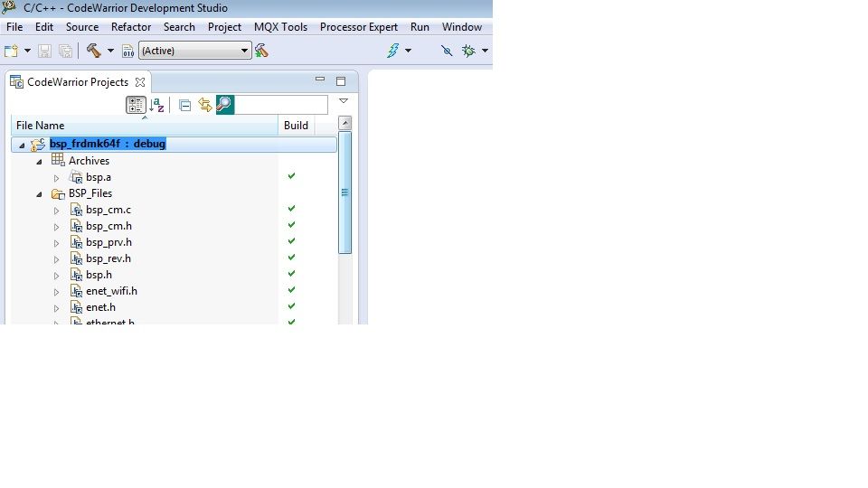The width and height of the screenshot is (868, 488).
Task: Click the Link with Editor arrows icon
Action: pos(205,105)
